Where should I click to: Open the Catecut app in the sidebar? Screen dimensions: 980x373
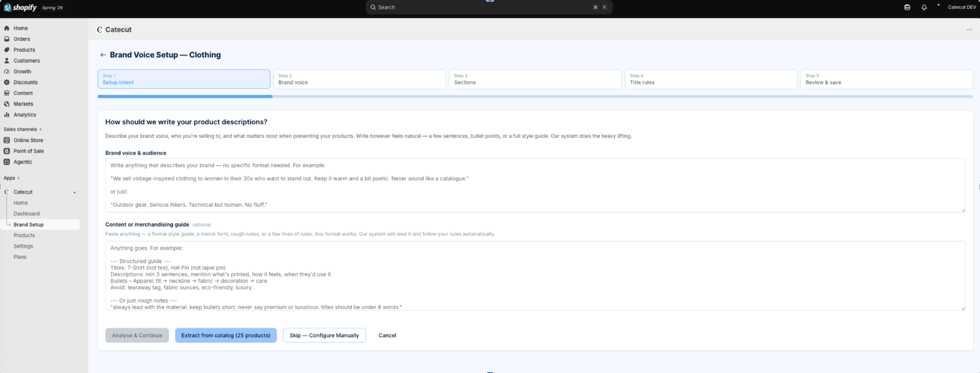tap(23, 192)
